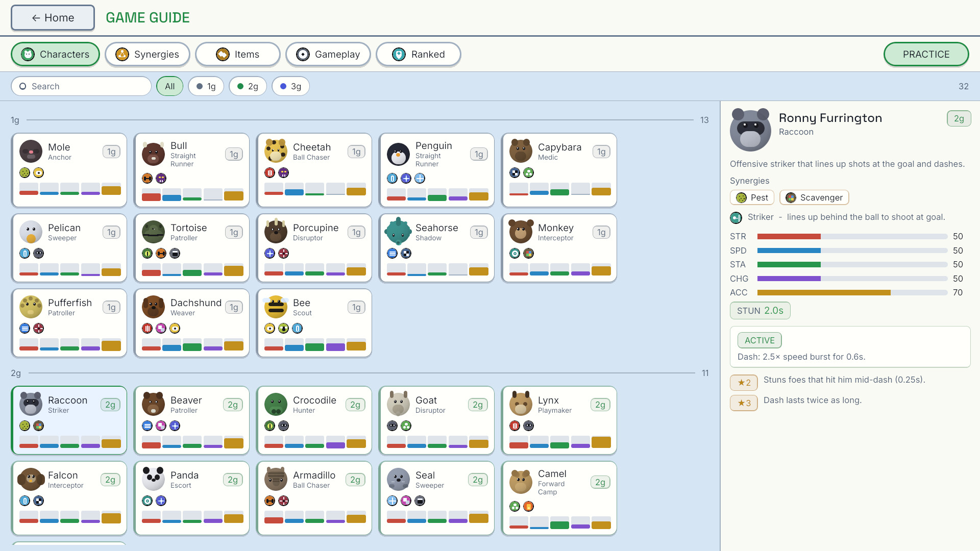Filter characters by 1g cost

point(206,86)
